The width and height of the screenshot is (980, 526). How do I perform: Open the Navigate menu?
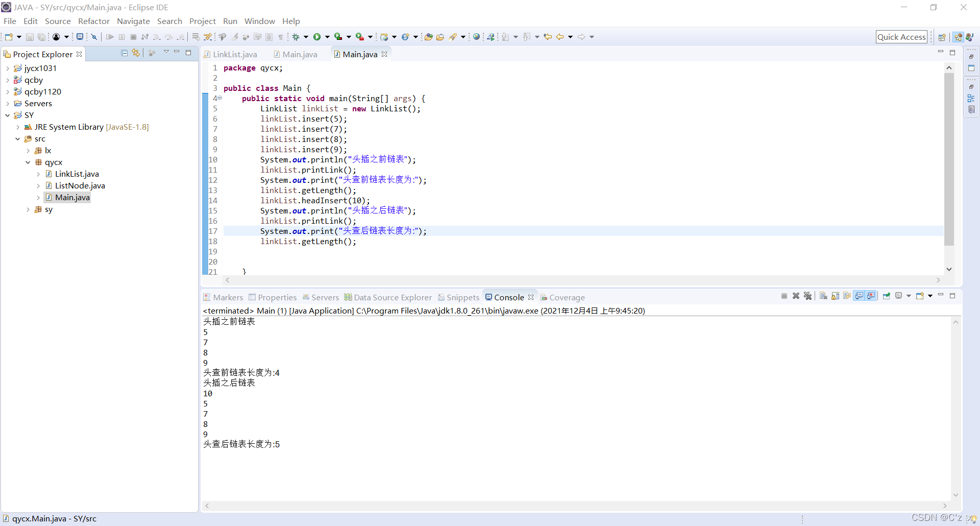coord(133,21)
